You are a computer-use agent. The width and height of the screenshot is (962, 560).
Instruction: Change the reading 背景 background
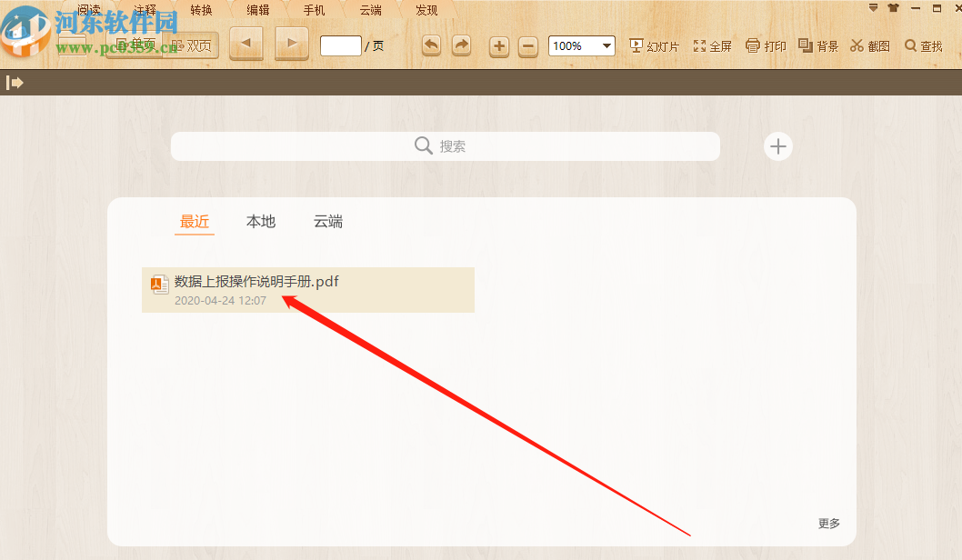coord(817,45)
